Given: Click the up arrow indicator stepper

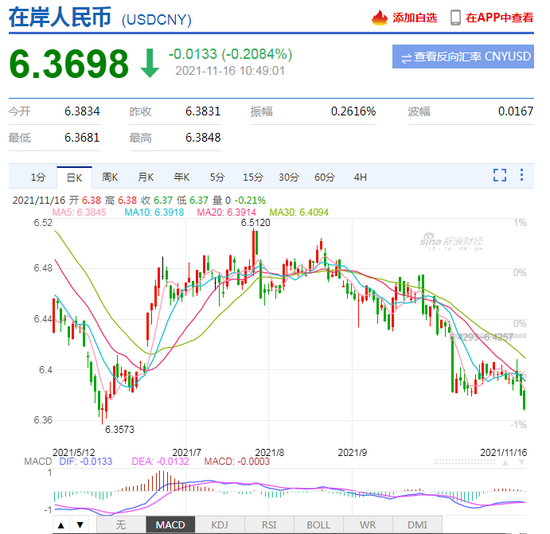Looking at the screenshot, I should [x=61, y=525].
